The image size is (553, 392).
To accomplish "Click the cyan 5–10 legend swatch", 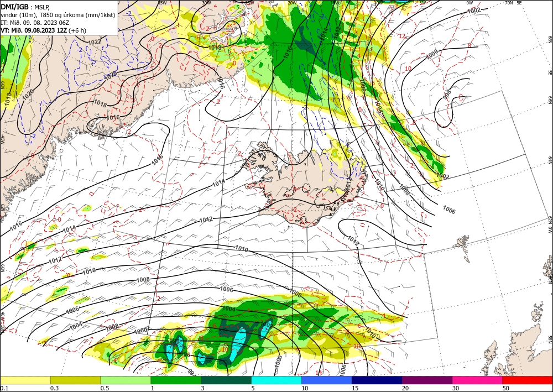I will [x=276, y=380].
